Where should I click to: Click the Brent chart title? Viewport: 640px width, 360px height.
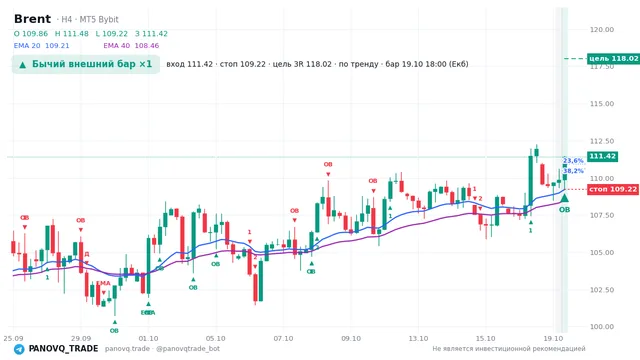point(32,19)
